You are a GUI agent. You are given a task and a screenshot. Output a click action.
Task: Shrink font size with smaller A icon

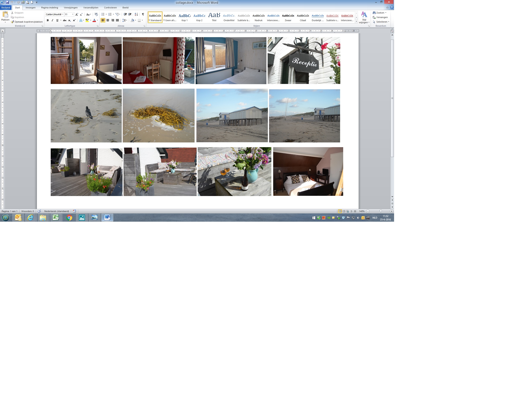click(81, 14)
